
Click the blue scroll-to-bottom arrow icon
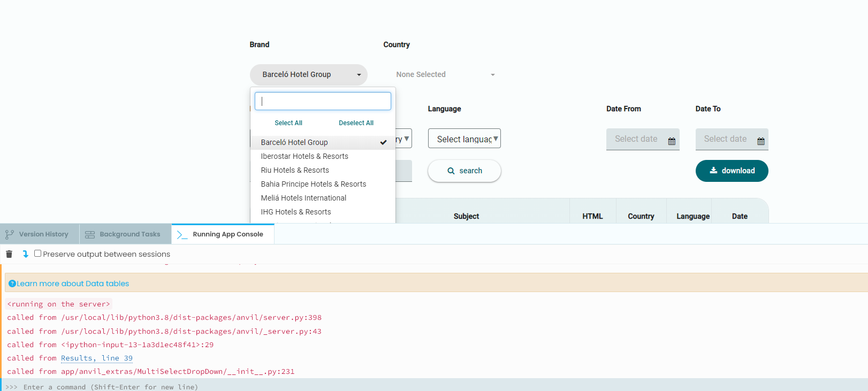25,254
